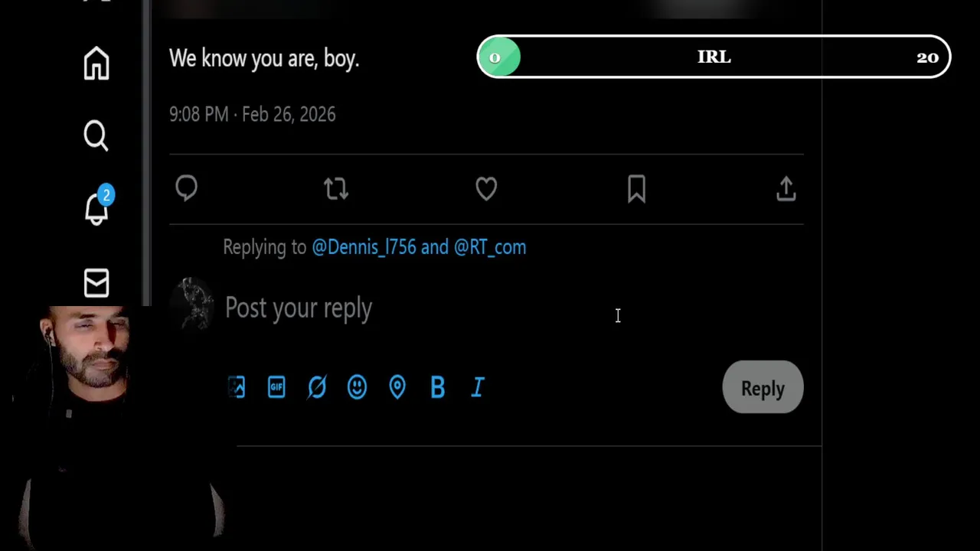This screenshot has height=551, width=980.
Task: Bookmark this post
Action: coord(636,189)
